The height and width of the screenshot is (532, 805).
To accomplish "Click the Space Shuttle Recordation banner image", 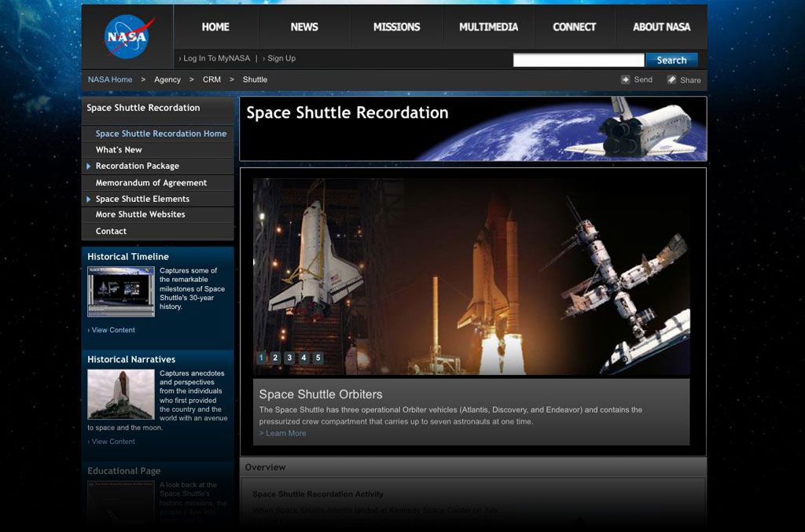I will [472, 129].
